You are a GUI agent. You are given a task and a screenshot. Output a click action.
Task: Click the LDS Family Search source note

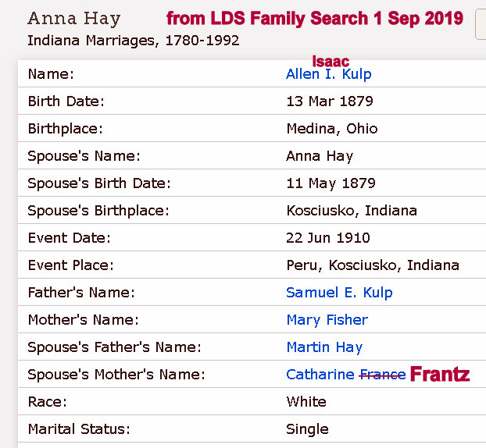coord(314,17)
